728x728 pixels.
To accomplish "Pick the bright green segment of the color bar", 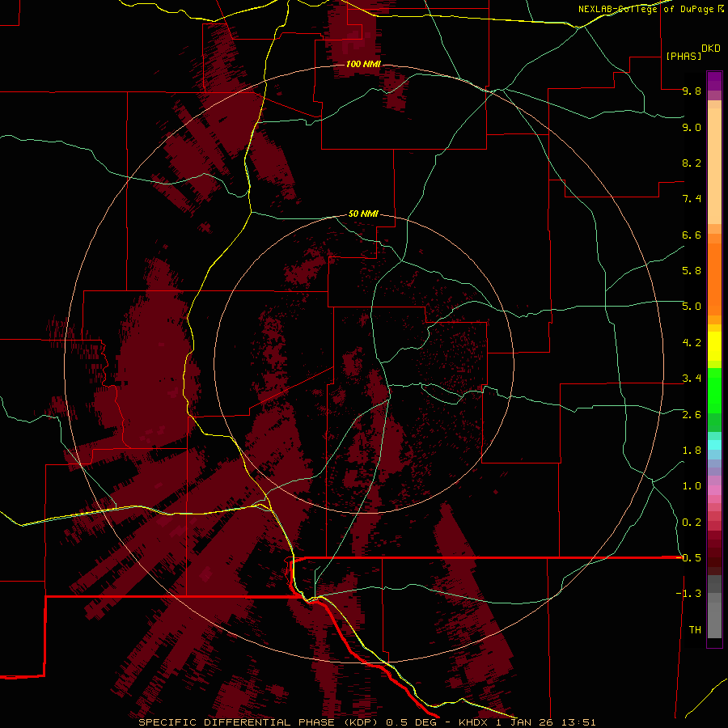I will tap(714, 391).
